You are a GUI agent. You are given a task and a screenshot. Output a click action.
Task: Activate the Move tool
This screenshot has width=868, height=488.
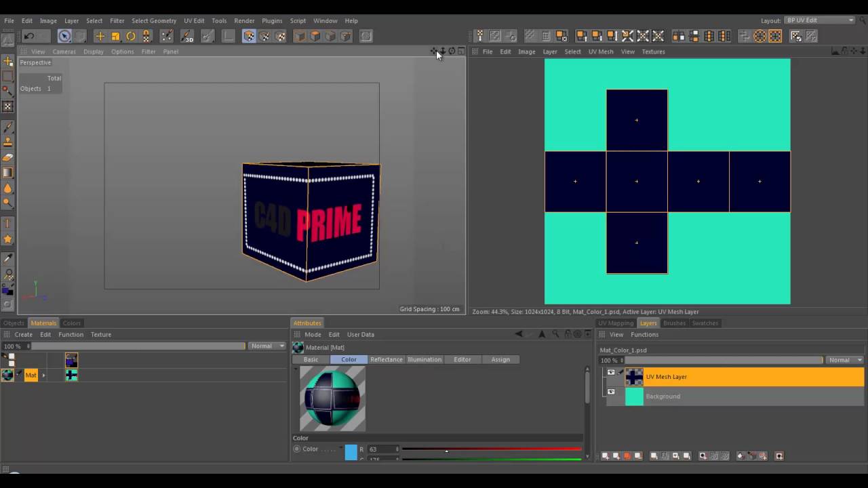(100, 37)
